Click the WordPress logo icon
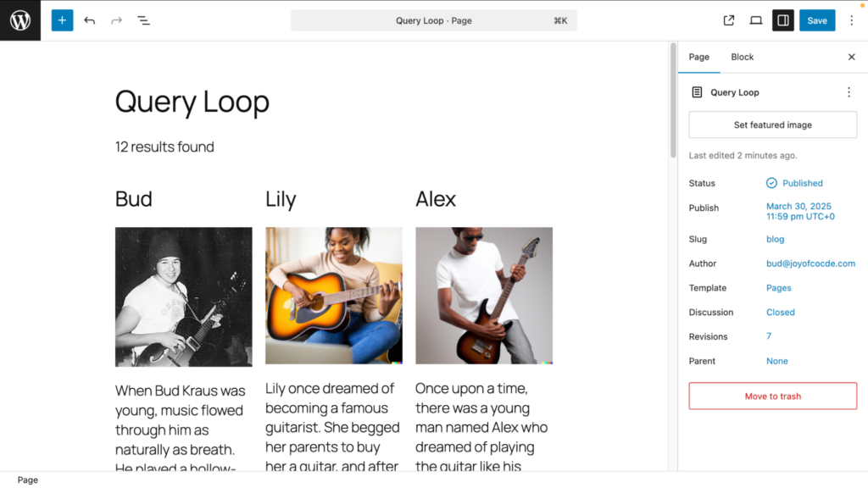 (20, 20)
